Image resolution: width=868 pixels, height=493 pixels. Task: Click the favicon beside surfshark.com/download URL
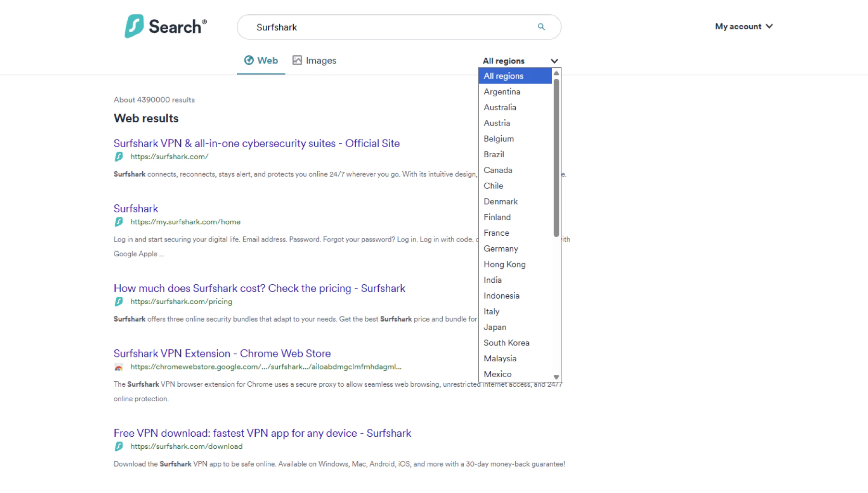119,446
